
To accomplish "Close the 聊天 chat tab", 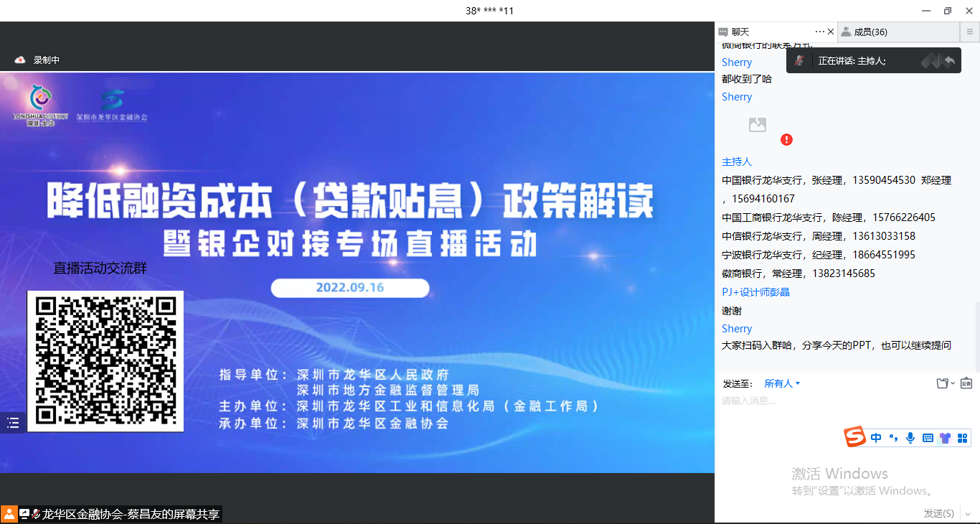I will pyautogui.click(x=831, y=32).
